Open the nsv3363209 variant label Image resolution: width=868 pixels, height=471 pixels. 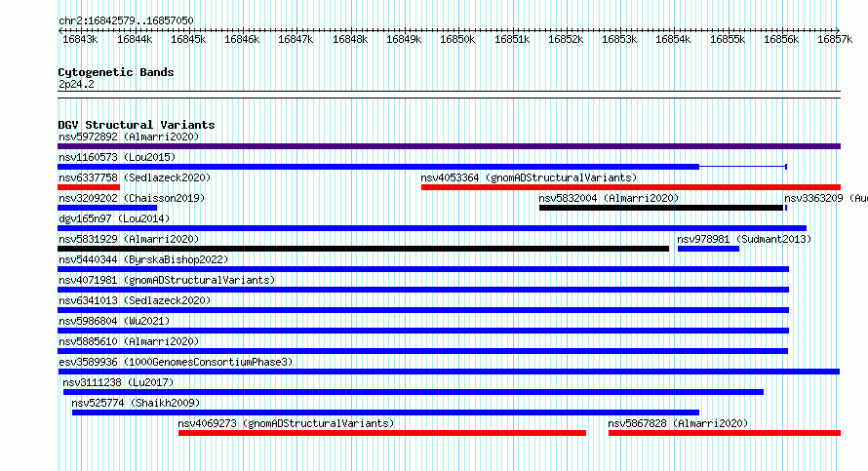(x=826, y=198)
